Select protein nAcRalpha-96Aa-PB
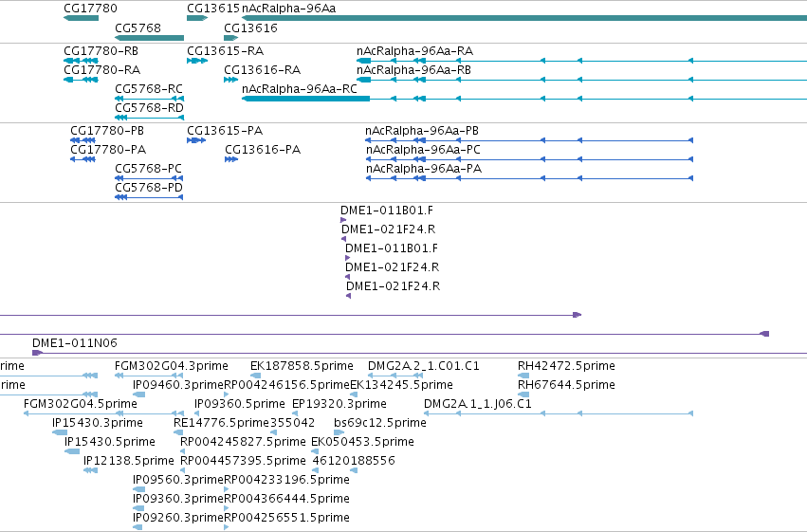The image size is (807, 532). (x=422, y=131)
